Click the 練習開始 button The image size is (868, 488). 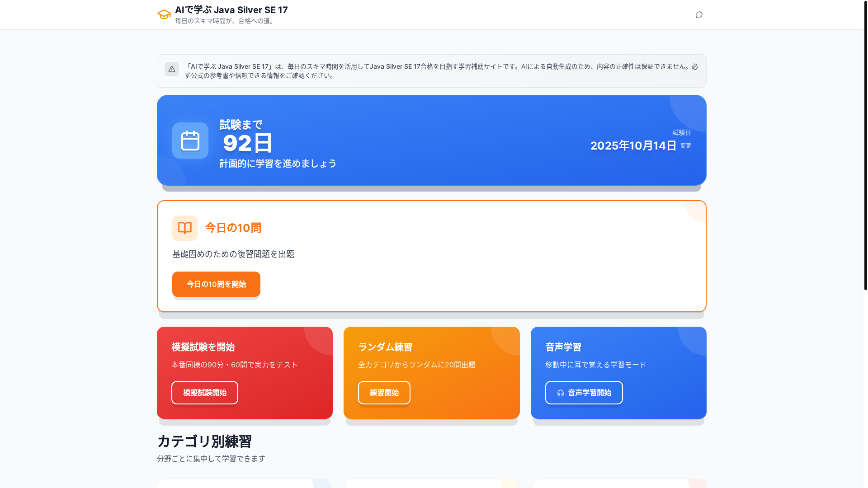pos(384,393)
